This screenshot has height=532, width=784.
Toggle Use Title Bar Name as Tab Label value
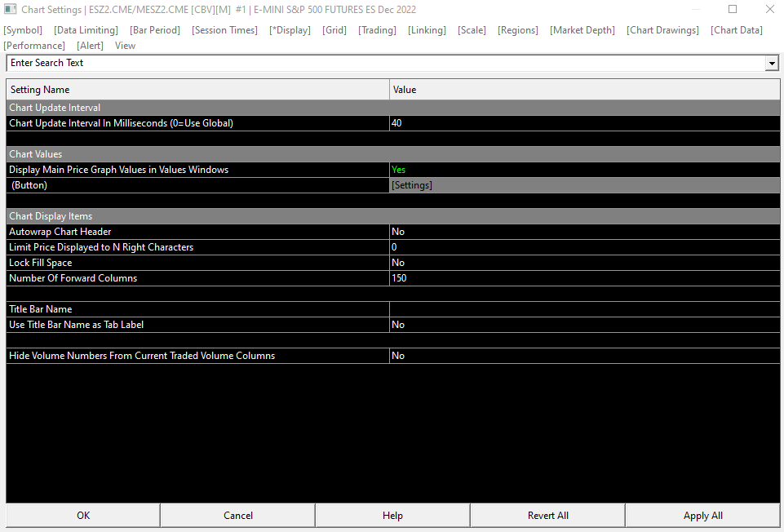tap(584, 325)
